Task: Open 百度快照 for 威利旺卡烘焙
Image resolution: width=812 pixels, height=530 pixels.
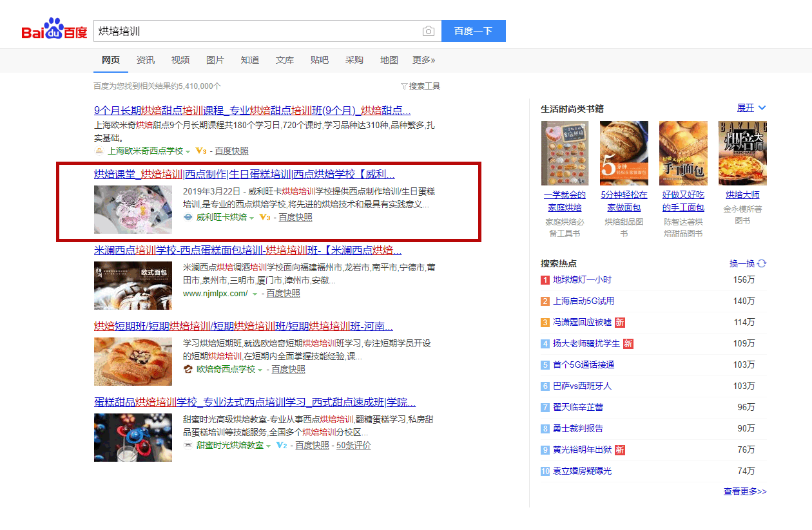Action: pos(296,218)
